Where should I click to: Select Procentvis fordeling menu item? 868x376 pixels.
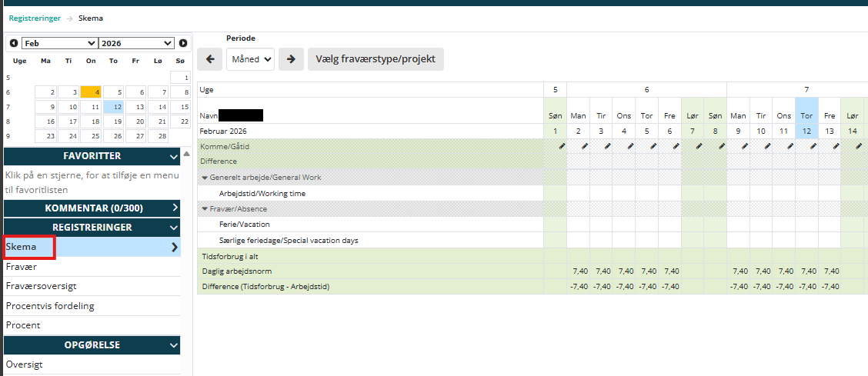pyautogui.click(x=50, y=306)
